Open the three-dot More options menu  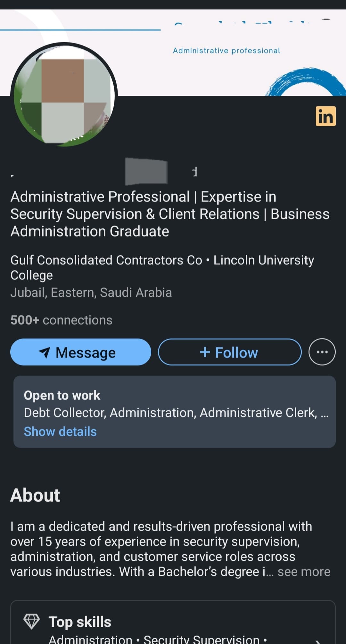point(322,352)
